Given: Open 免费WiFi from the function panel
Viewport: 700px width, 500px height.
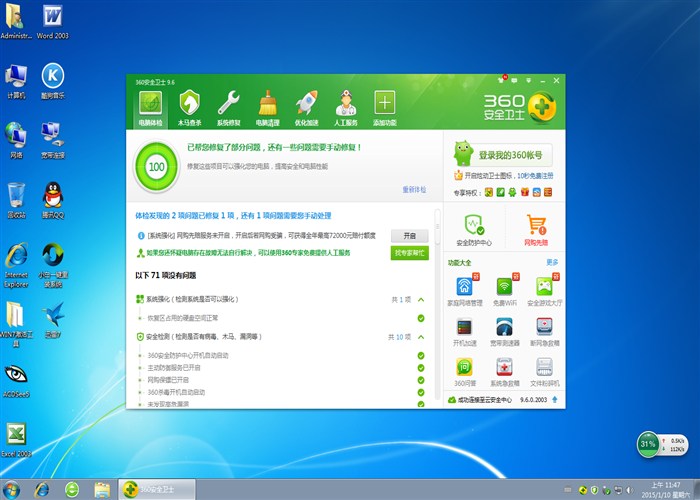Looking at the screenshot, I should (503, 289).
